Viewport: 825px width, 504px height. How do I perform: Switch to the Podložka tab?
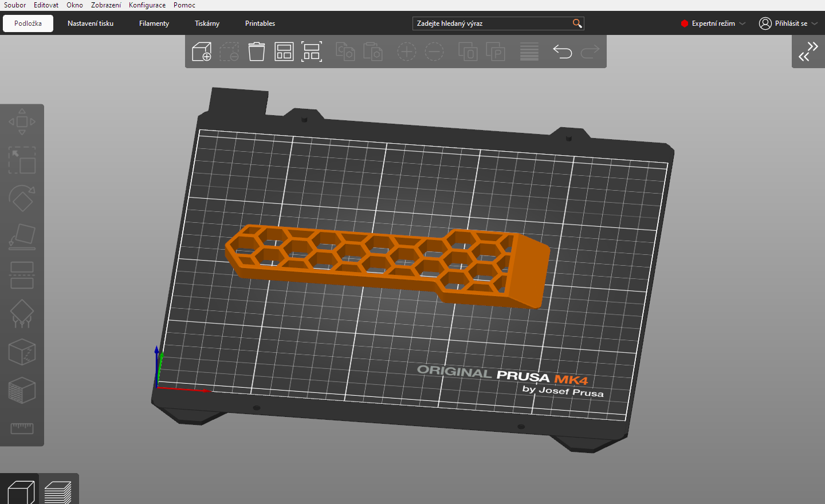[x=28, y=23]
